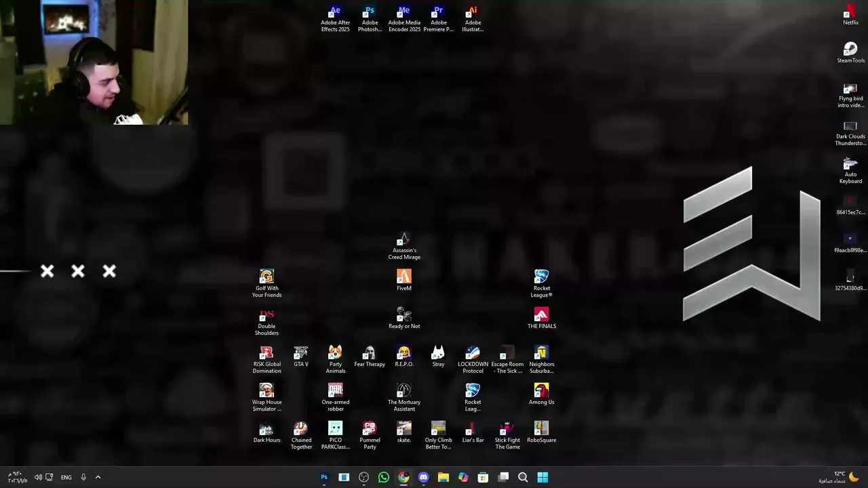Image resolution: width=868 pixels, height=488 pixels.
Task: Select the RoboSquare game shortcut
Action: tap(541, 433)
